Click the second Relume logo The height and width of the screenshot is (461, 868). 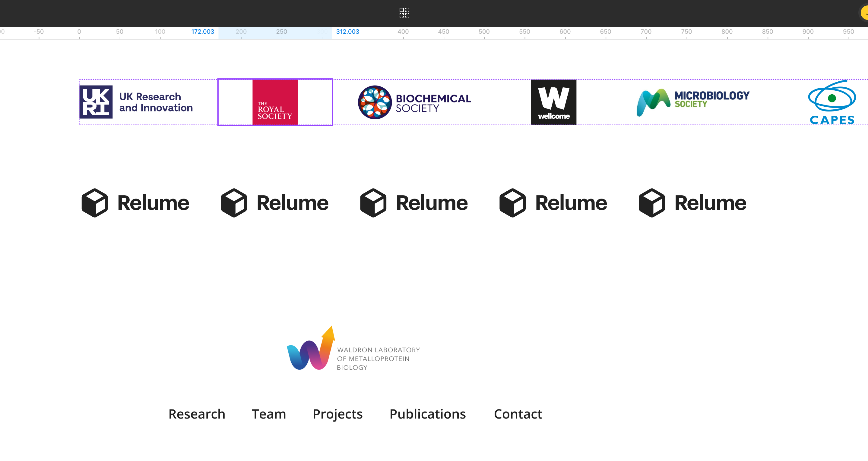pyautogui.click(x=275, y=203)
